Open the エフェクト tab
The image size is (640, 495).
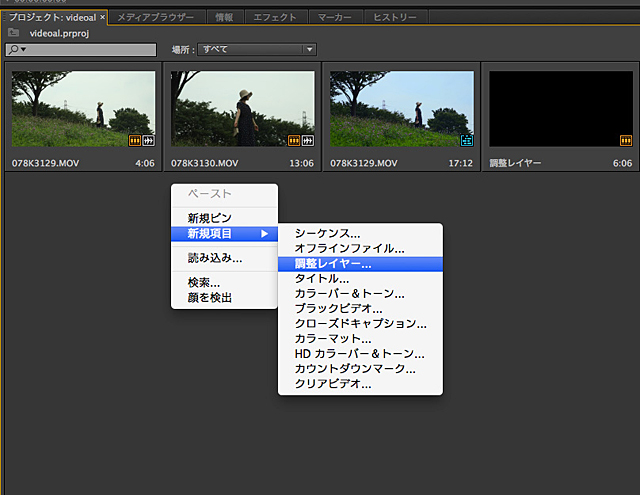pyautogui.click(x=275, y=17)
